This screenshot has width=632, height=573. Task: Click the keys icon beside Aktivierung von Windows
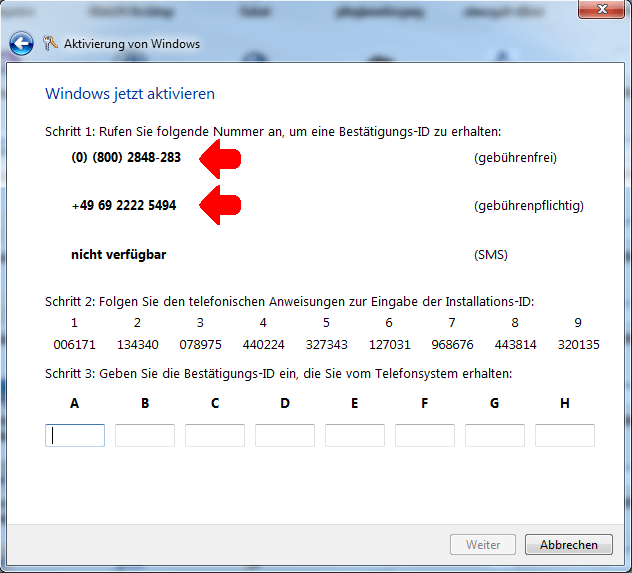pos(50,44)
